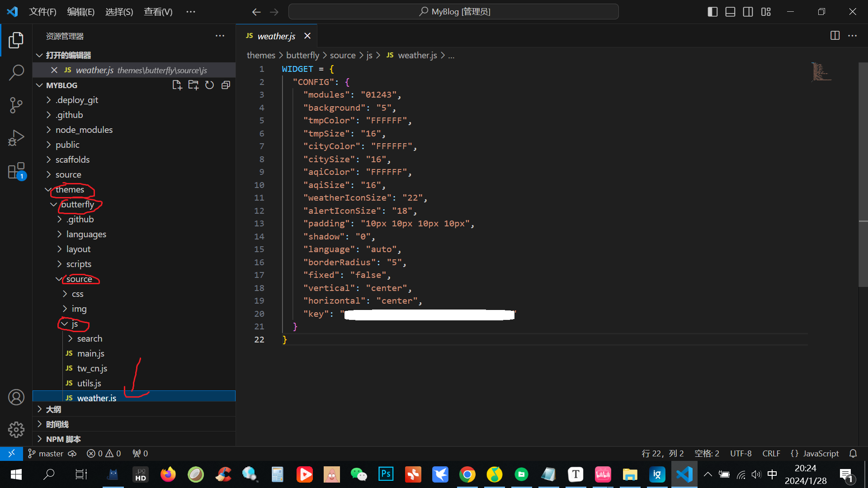
Task: Toggle the secondary side bar layout button
Action: 748,12
